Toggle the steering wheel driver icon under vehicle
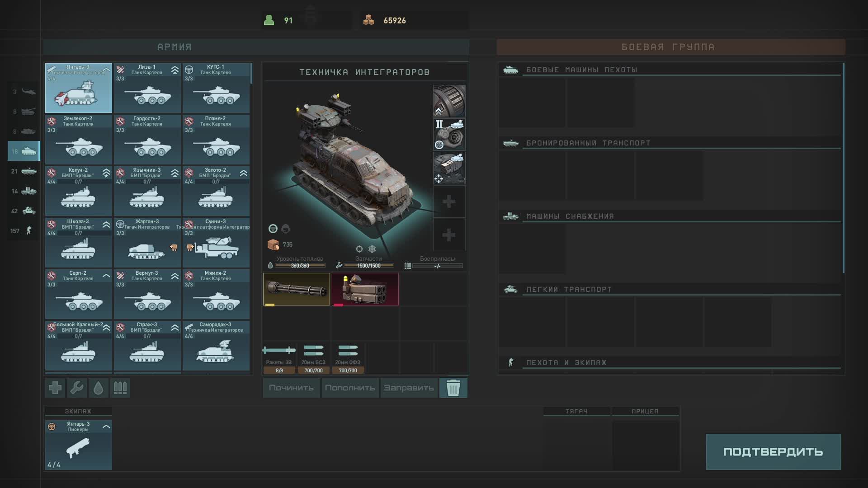868x488 pixels. tap(273, 229)
